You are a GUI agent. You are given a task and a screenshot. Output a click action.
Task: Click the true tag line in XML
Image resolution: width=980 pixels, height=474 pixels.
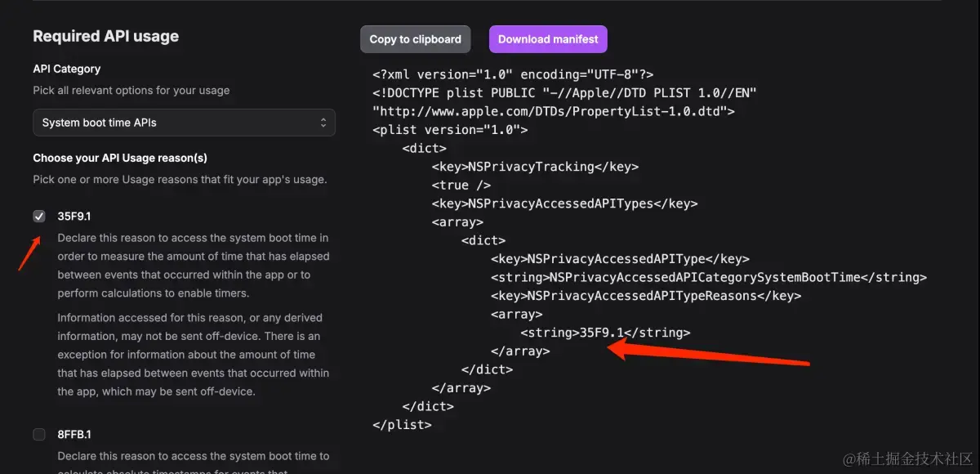pyautogui.click(x=461, y=186)
